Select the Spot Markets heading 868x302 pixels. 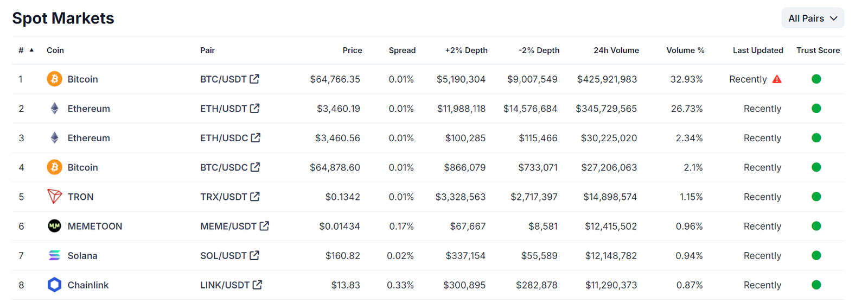[x=63, y=18]
